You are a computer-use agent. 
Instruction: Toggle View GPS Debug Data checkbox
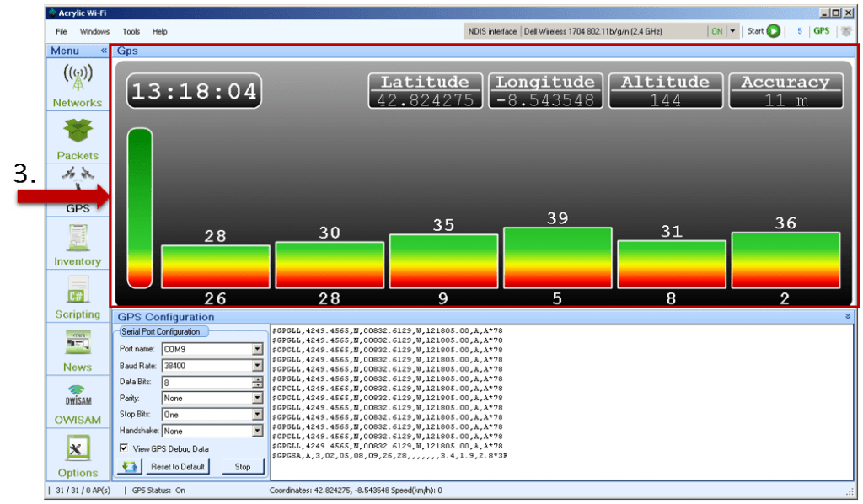click(124, 448)
